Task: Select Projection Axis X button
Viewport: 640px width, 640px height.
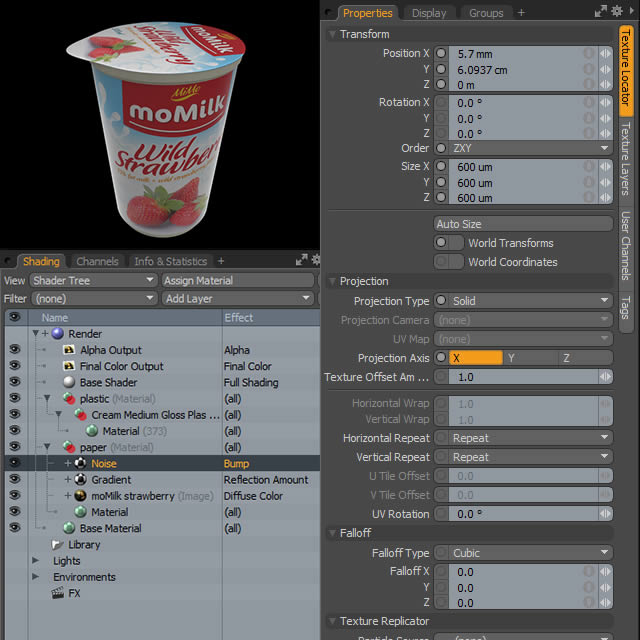Action: pyautogui.click(x=476, y=358)
